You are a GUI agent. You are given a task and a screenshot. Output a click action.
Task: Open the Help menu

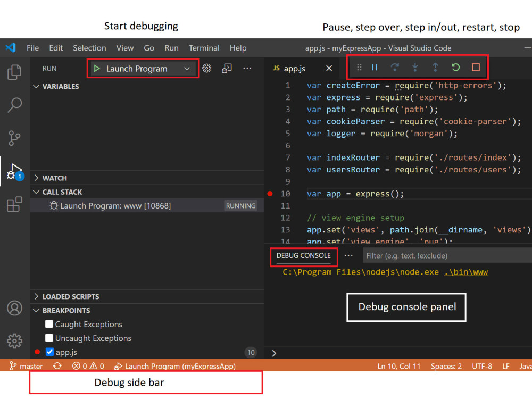tap(238, 48)
